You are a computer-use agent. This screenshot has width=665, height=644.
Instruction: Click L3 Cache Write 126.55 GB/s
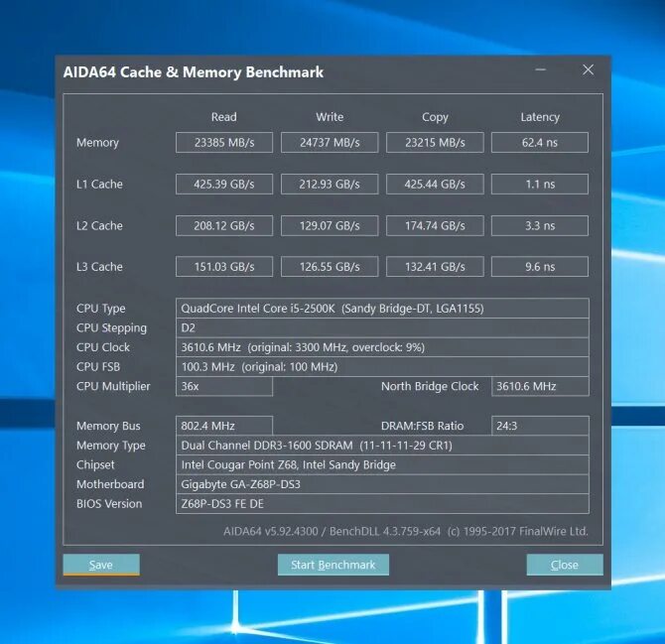(x=330, y=267)
